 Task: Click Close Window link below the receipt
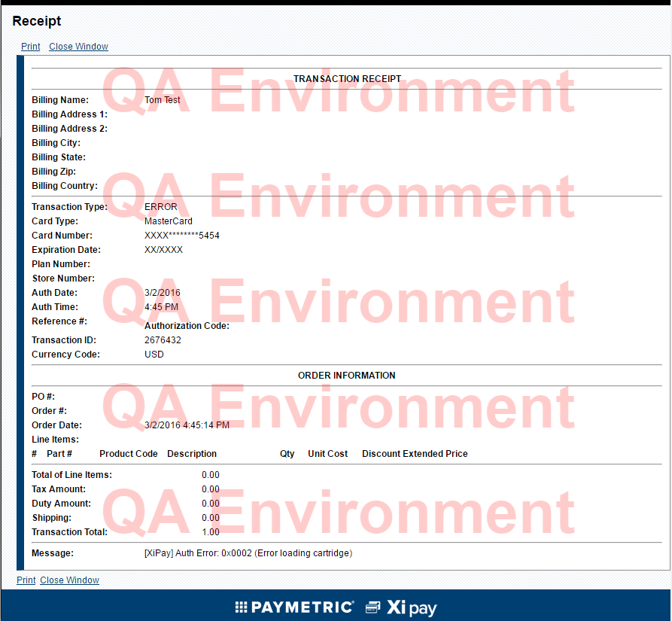coord(69,580)
